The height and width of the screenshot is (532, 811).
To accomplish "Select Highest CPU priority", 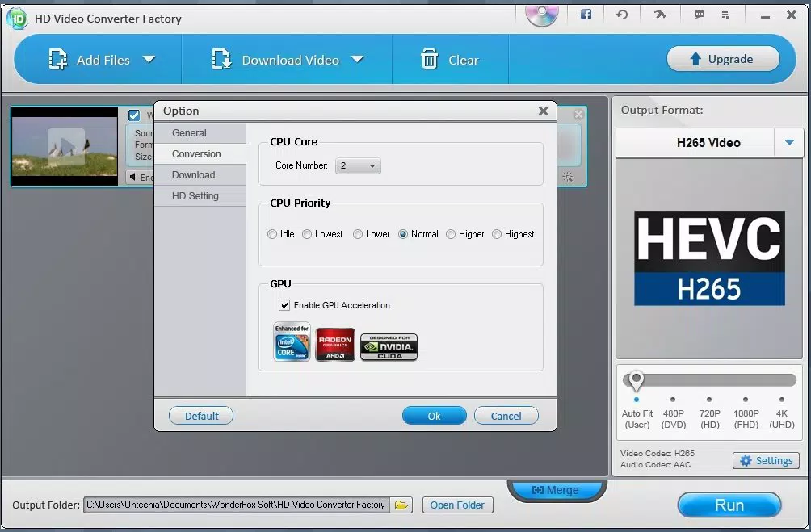I will coord(497,234).
